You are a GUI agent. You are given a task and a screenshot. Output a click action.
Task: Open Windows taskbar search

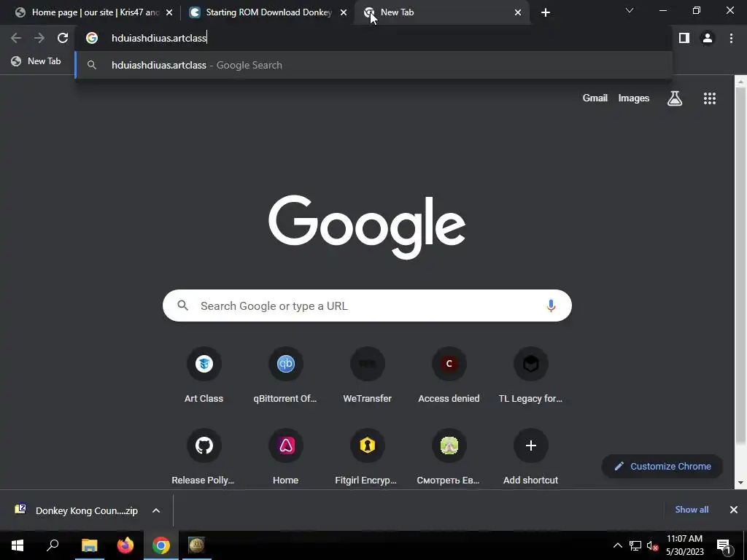click(53, 545)
